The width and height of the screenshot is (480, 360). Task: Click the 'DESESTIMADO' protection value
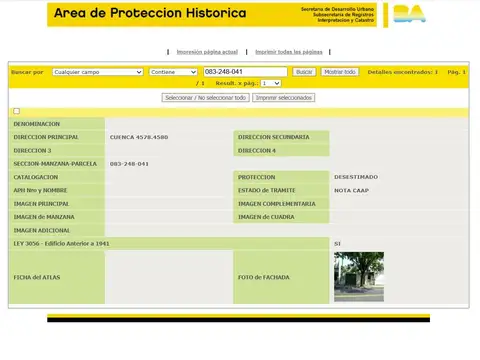(x=356, y=177)
